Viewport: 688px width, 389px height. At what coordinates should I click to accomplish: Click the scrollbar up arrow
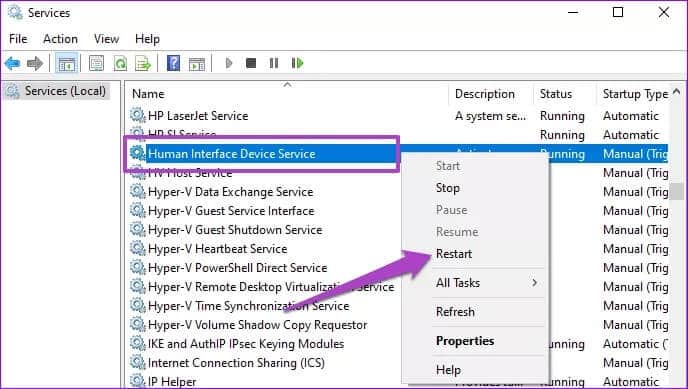(677, 91)
